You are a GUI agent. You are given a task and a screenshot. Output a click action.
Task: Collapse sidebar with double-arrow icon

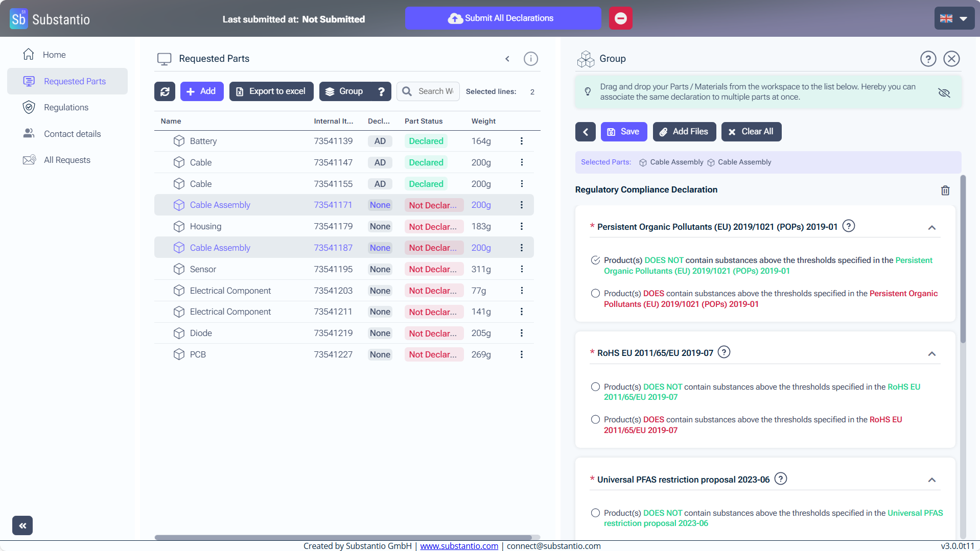coord(22,525)
